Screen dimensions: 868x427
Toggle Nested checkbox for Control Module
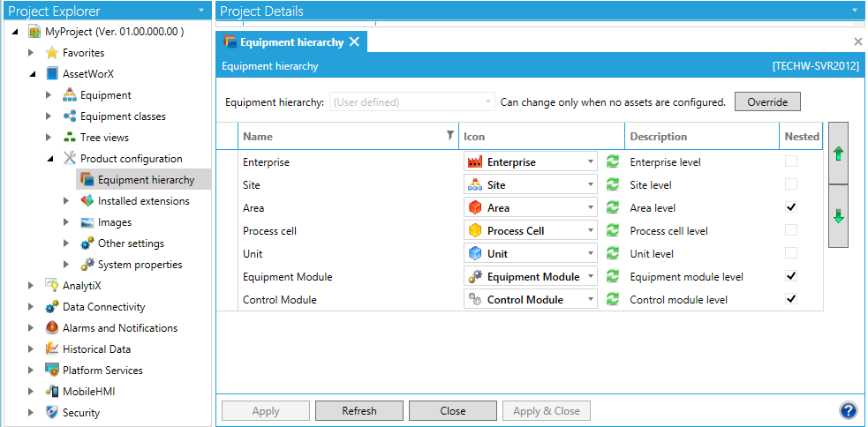pos(791,299)
